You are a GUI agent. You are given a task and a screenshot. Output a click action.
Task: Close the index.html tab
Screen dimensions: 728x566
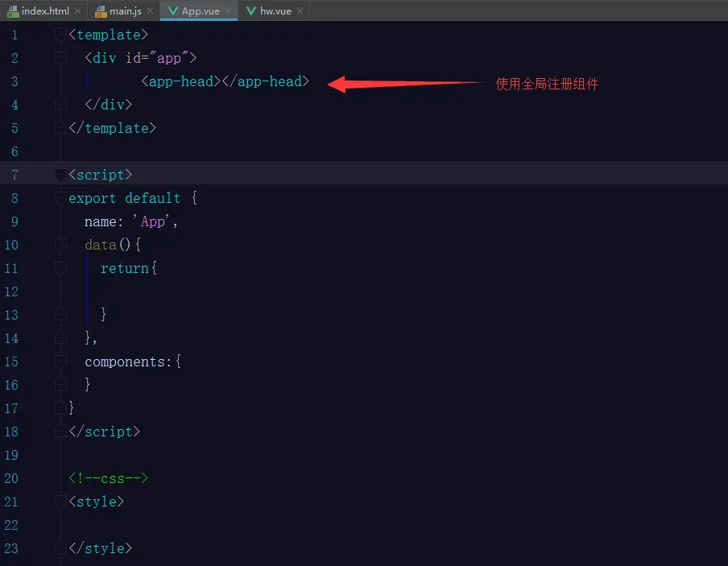click(x=77, y=10)
